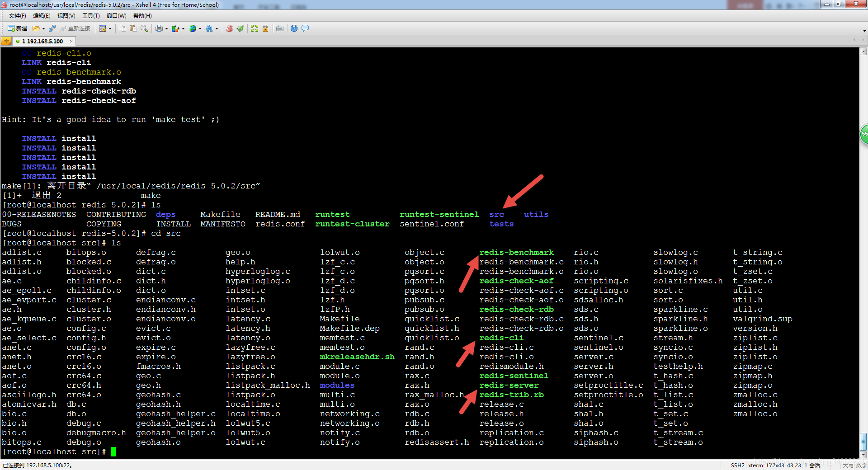
Task: Click 'xterm' in the status bar
Action: pos(755,465)
